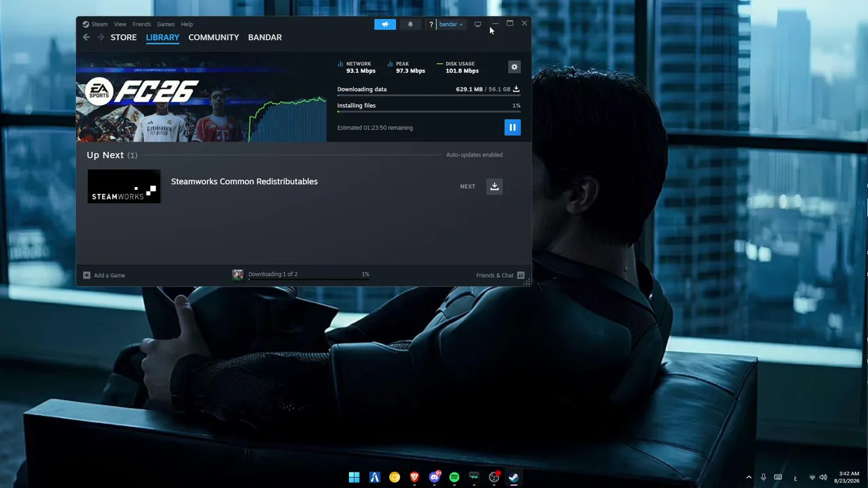The height and width of the screenshot is (488, 868).
Task: Click the download speed graph
Action: click(288, 119)
